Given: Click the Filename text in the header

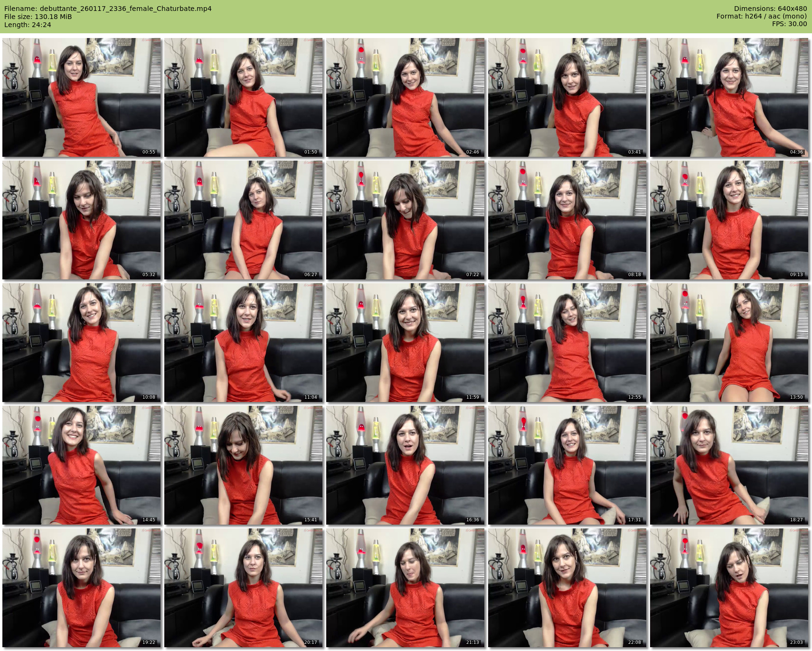Looking at the screenshot, I should click(x=108, y=9).
